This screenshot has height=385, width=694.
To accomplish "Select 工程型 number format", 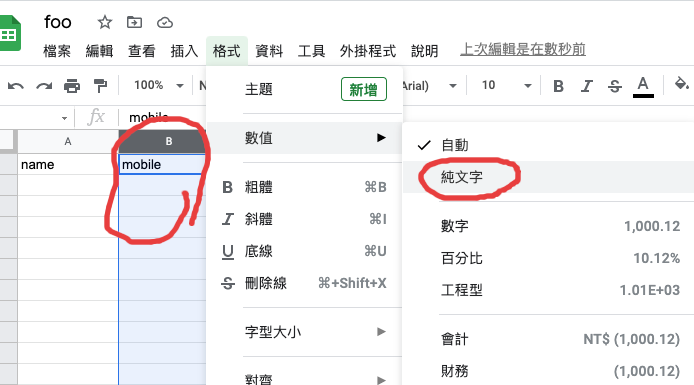I will [x=548, y=290].
